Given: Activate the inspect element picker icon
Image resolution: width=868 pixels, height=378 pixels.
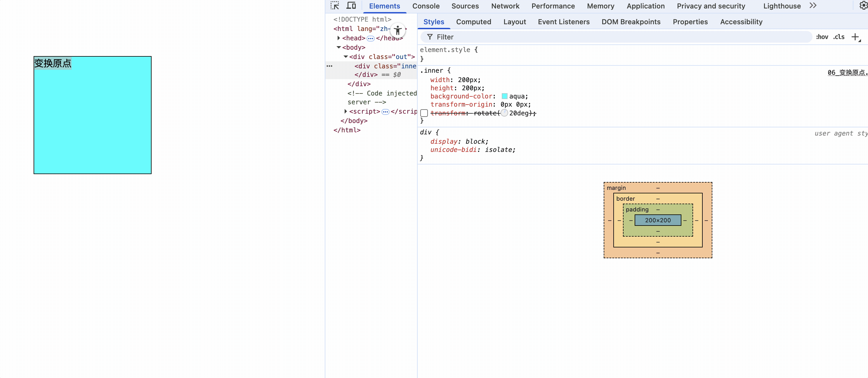Looking at the screenshot, I should pyautogui.click(x=335, y=6).
